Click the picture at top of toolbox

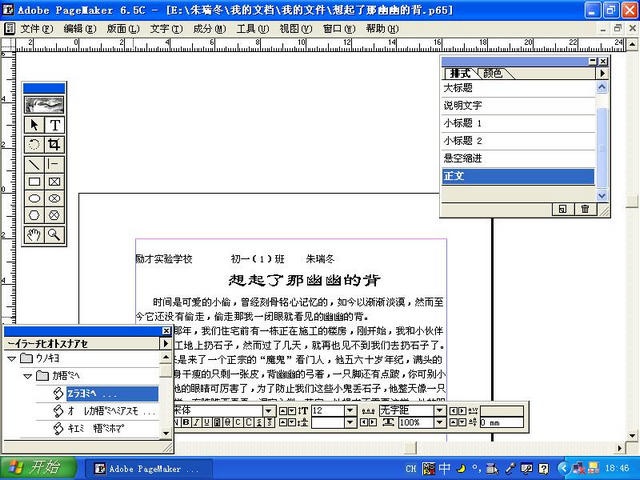(44, 105)
